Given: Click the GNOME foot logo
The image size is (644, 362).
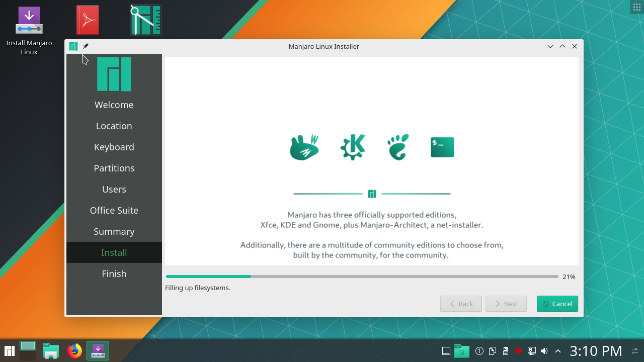Looking at the screenshot, I should pyautogui.click(x=397, y=147).
